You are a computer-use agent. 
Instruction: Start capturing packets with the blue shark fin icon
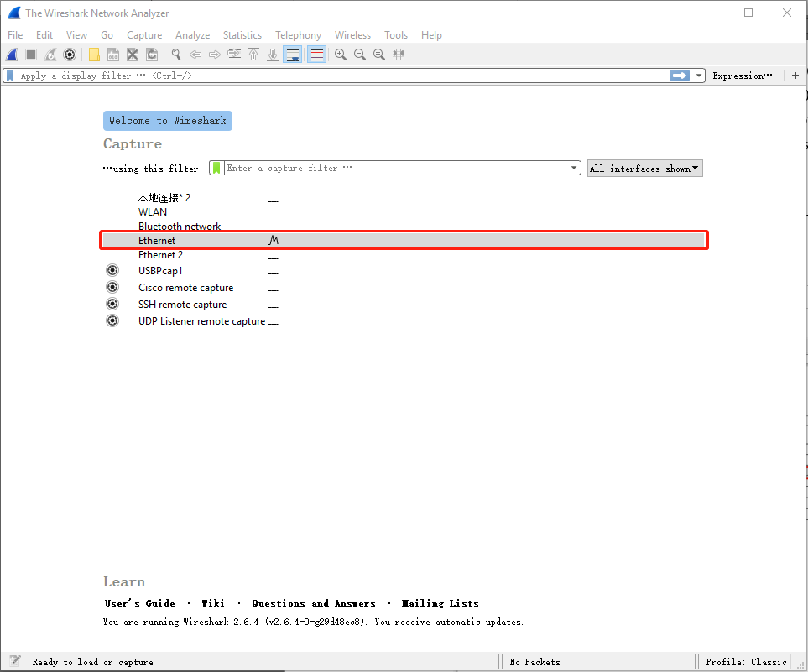(12, 55)
